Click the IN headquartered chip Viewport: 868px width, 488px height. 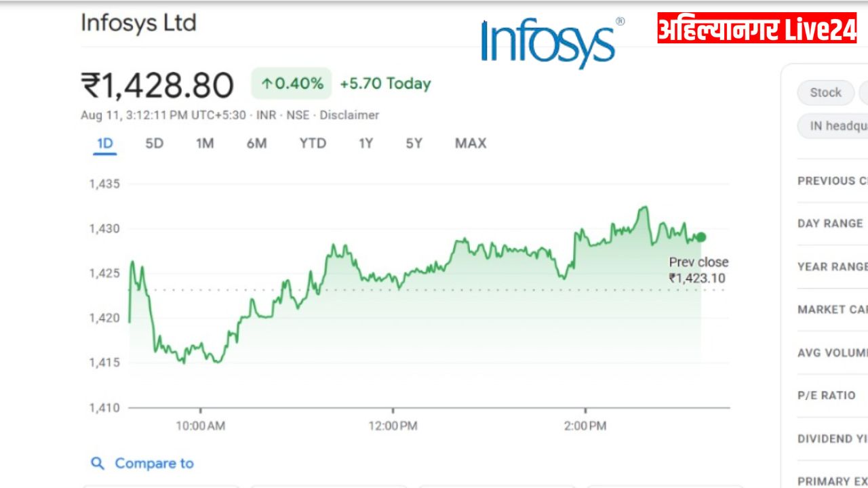[x=833, y=126]
